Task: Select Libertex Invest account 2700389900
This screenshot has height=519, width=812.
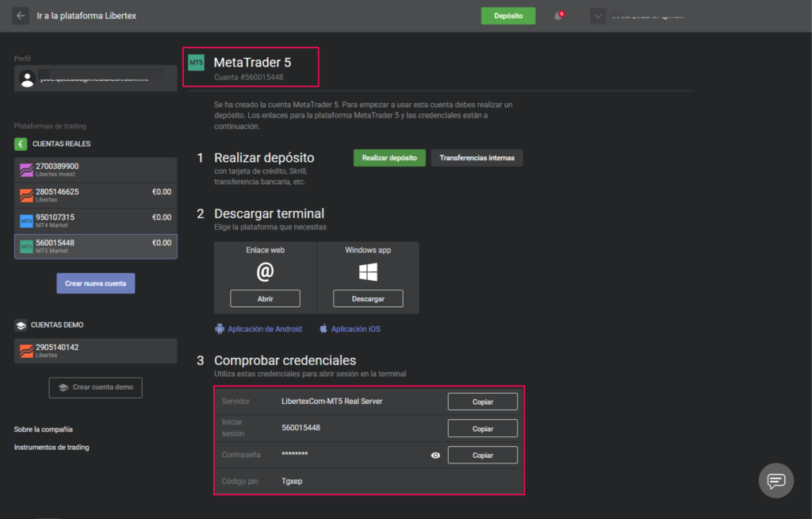Action: (96, 170)
